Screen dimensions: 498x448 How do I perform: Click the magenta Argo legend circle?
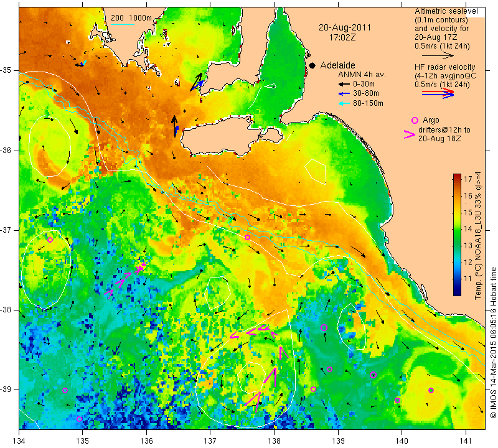415,120
